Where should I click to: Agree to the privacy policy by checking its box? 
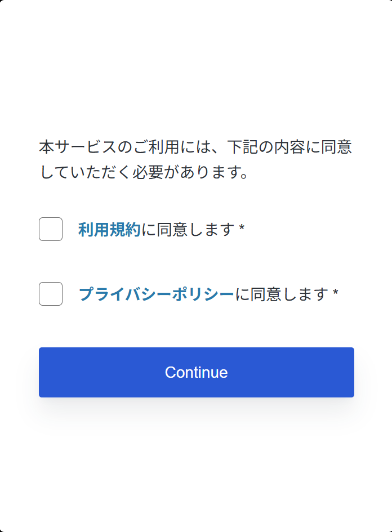click(x=50, y=293)
